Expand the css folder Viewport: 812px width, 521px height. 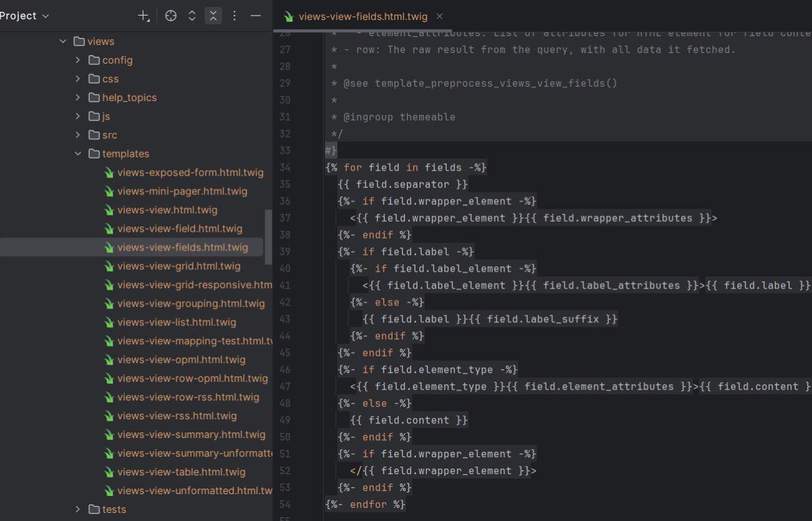coord(77,79)
